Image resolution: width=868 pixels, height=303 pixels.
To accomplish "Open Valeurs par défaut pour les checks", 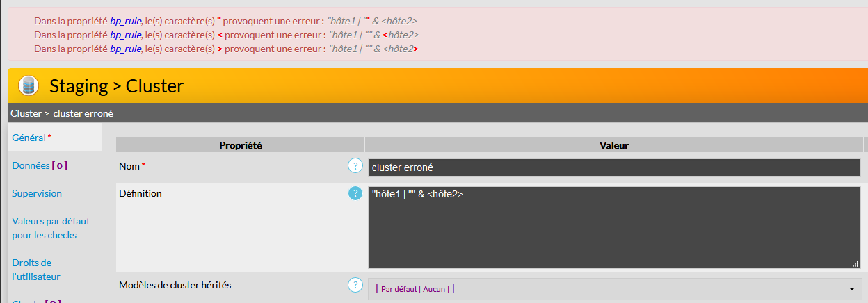I will pos(51,228).
